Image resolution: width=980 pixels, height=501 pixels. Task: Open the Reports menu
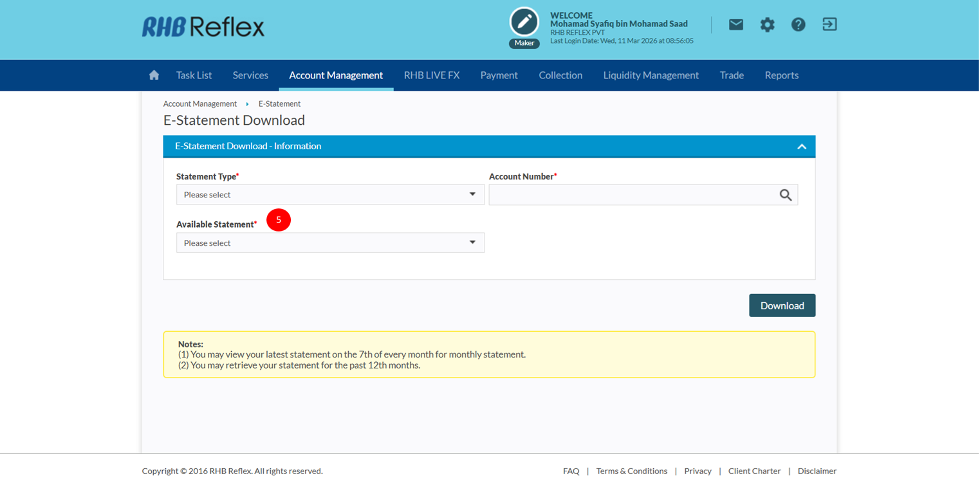coord(781,75)
